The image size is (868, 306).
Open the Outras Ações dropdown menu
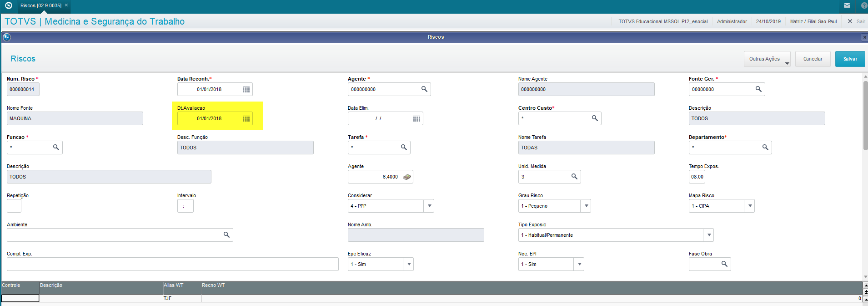point(767,59)
